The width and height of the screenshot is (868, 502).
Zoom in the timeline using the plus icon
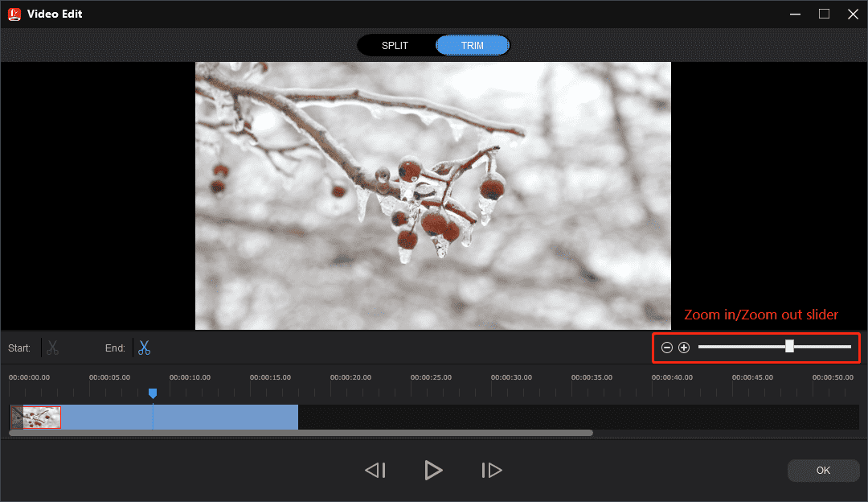(x=684, y=347)
